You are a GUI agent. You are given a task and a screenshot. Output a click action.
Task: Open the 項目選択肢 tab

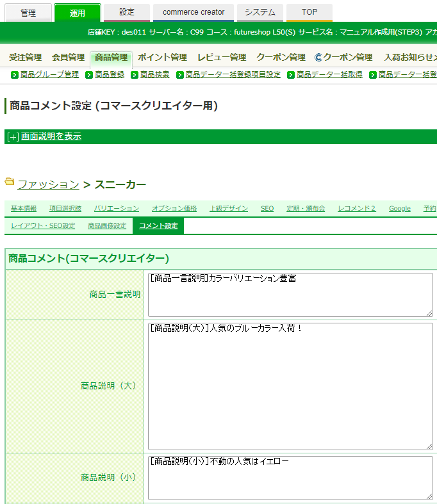pyautogui.click(x=65, y=208)
